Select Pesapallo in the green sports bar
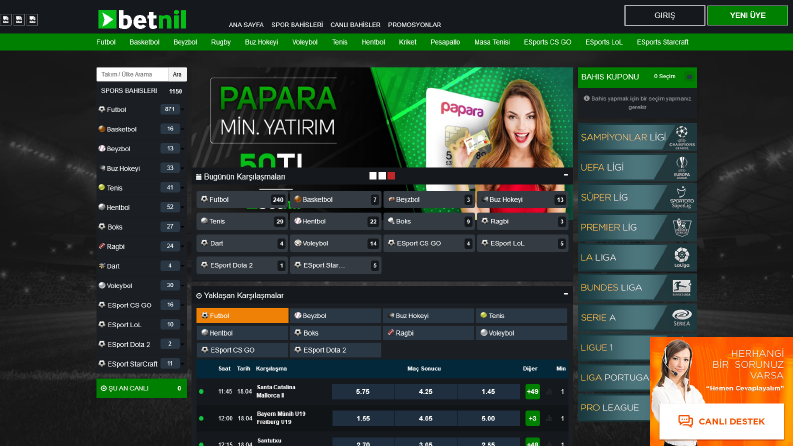Image resolution: width=793 pixels, height=446 pixels. [x=445, y=42]
